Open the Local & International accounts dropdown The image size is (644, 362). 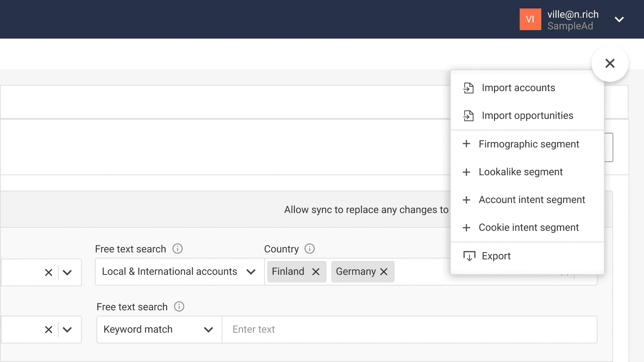(251, 271)
